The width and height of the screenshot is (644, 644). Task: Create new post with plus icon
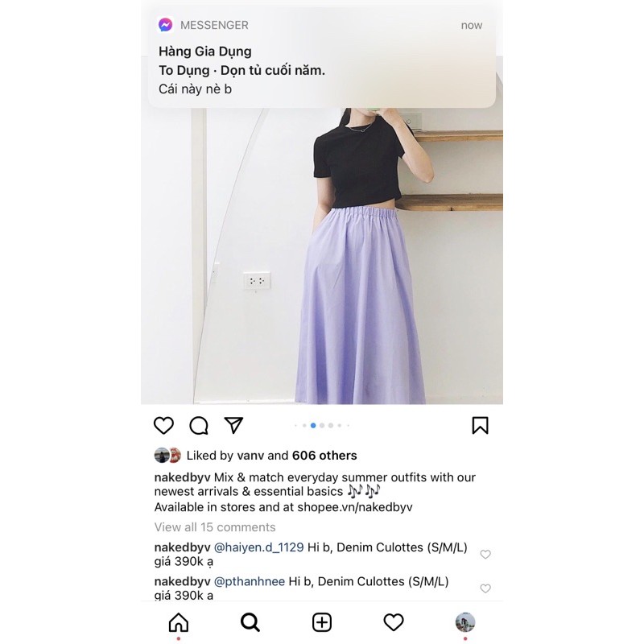pyautogui.click(x=322, y=622)
